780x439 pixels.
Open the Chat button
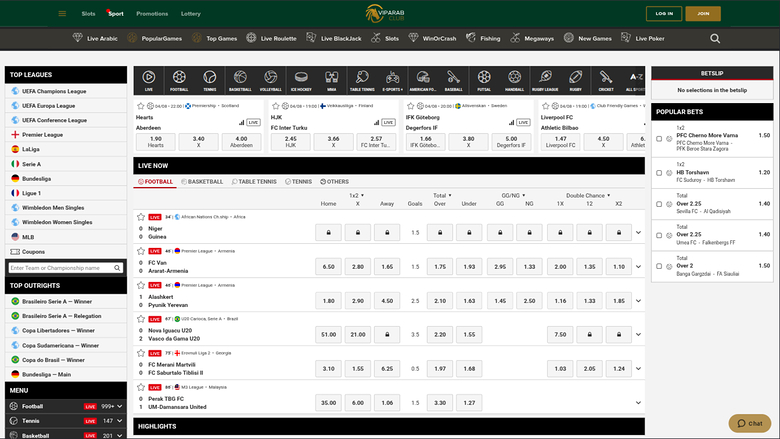point(750,424)
